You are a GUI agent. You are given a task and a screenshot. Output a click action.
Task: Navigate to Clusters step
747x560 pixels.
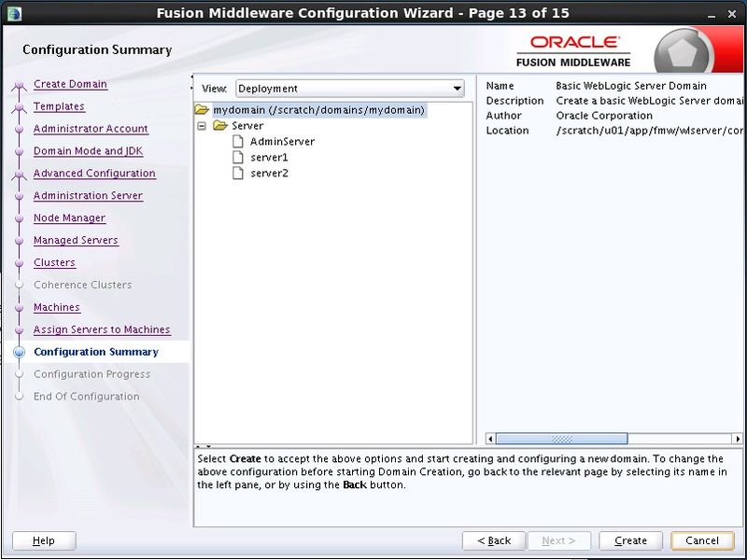pyautogui.click(x=54, y=263)
